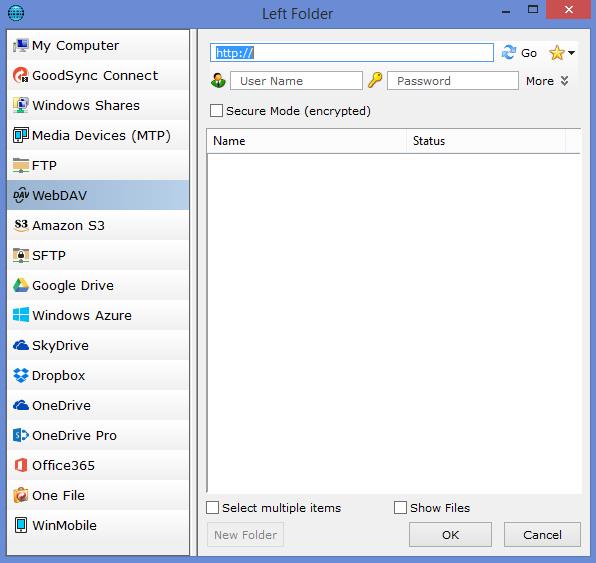Screen dimensions: 596x563
Task: Click the http:// URL address field
Action: click(x=352, y=52)
